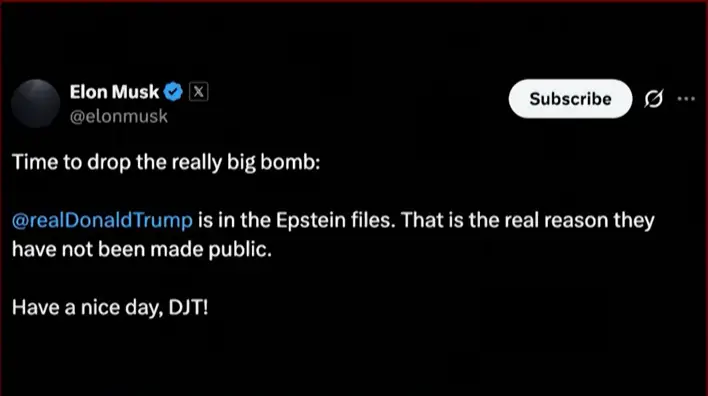Open the Grok explain-post icon
This screenshot has width=708, height=396.
point(653,98)
